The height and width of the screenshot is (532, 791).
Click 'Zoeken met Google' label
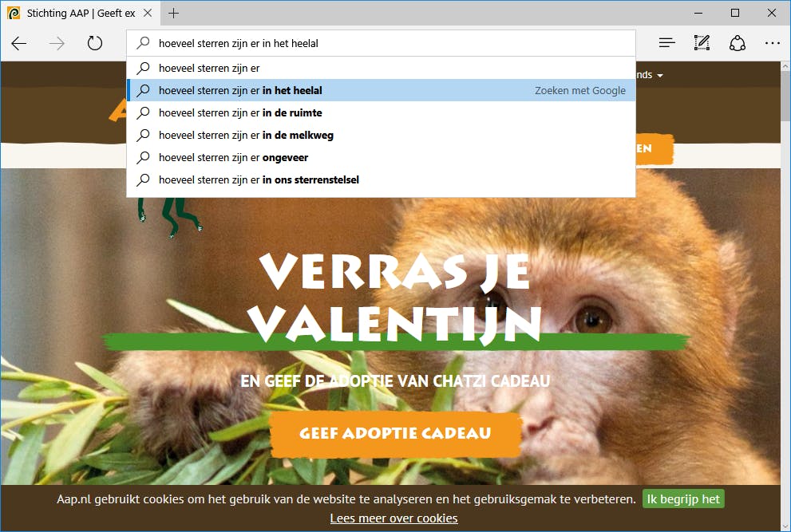(x=580, y=90)
